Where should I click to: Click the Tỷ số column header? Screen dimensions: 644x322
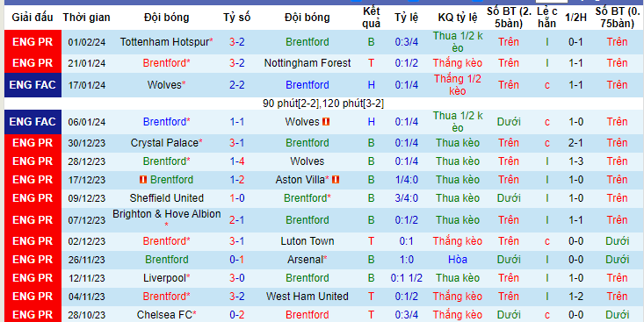coord(237,18)
